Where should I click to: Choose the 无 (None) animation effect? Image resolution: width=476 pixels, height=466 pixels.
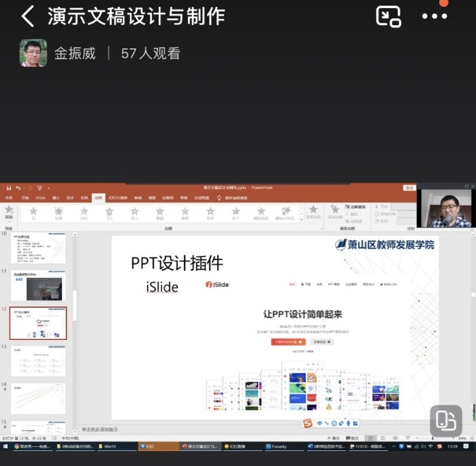pyautogui.click(x=33, y=213)
